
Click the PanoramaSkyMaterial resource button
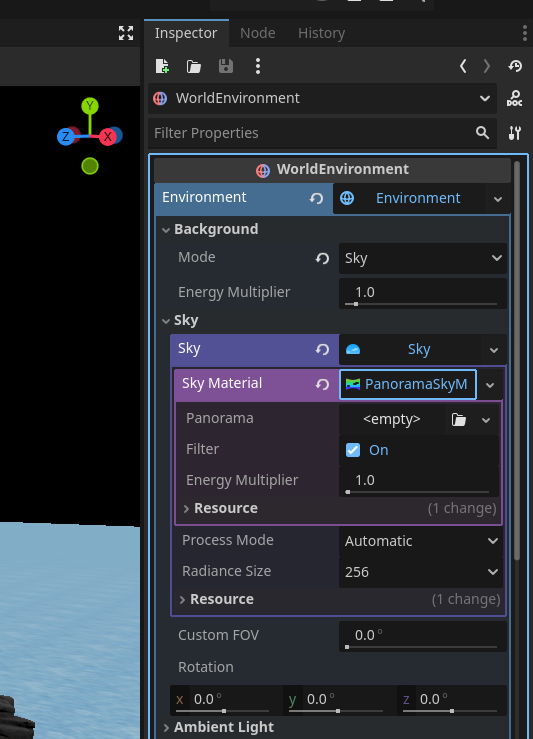408,384
